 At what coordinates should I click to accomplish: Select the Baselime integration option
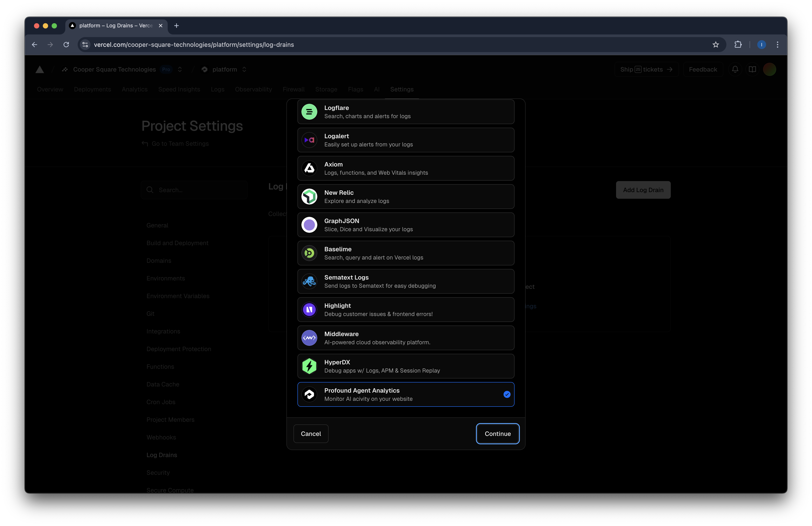[405, 253]
